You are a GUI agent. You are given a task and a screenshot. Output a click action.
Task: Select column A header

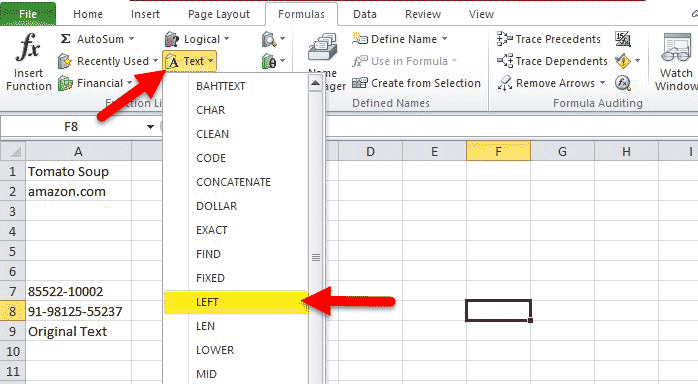[x=78, y=152]
